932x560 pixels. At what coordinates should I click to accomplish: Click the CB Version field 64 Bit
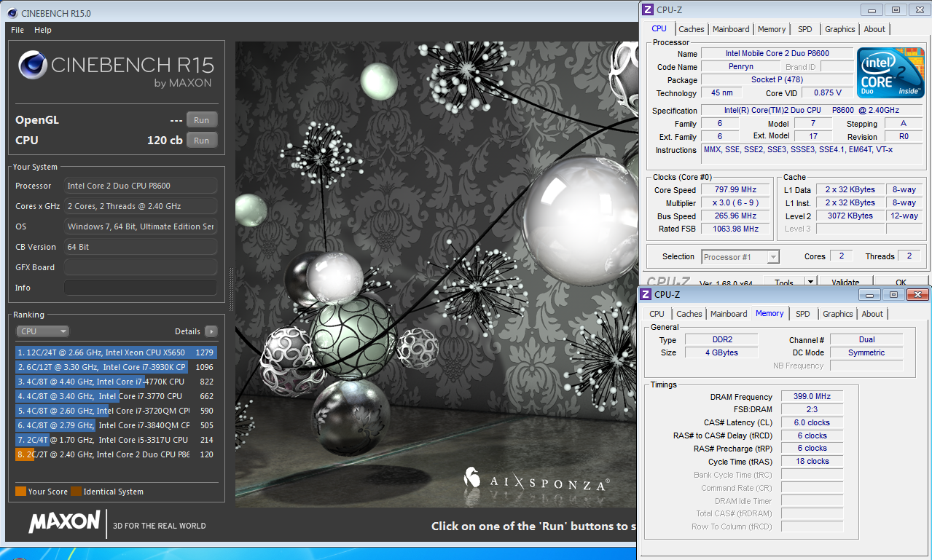pos(141,247)
